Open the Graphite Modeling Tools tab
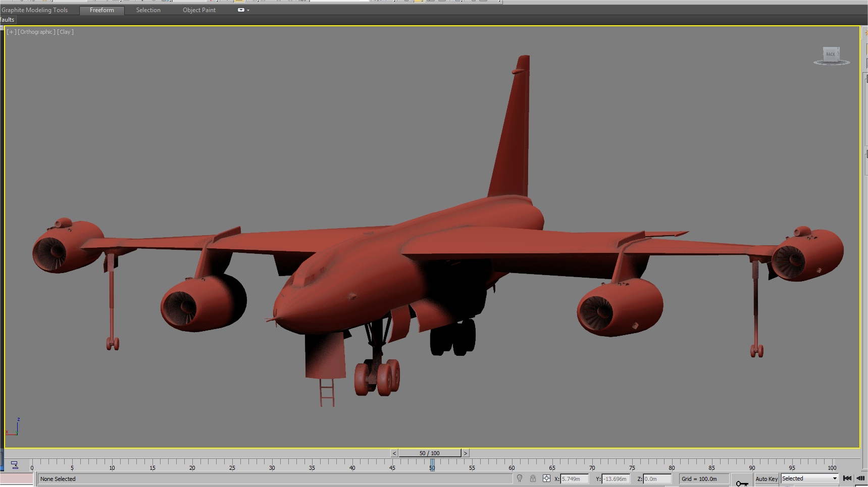 tap(34, 10)
